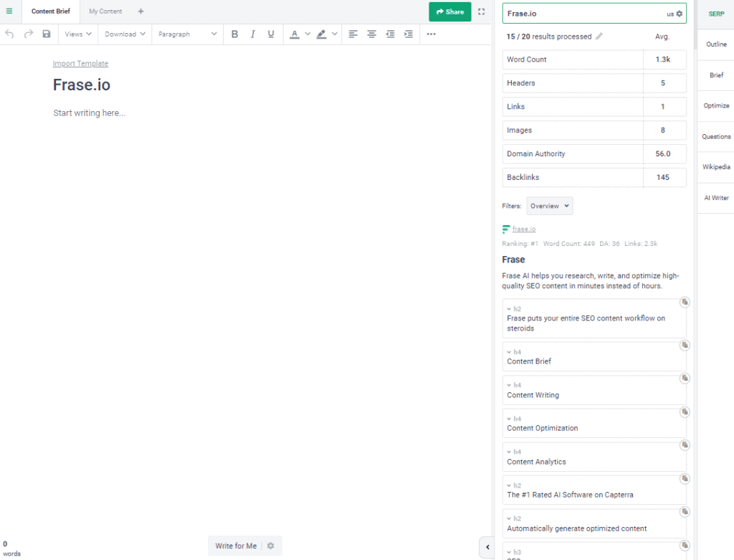The width and height of the screenshot is (734, 560).
Task: Open Write for Me settings gear
Action: (270, 546)
